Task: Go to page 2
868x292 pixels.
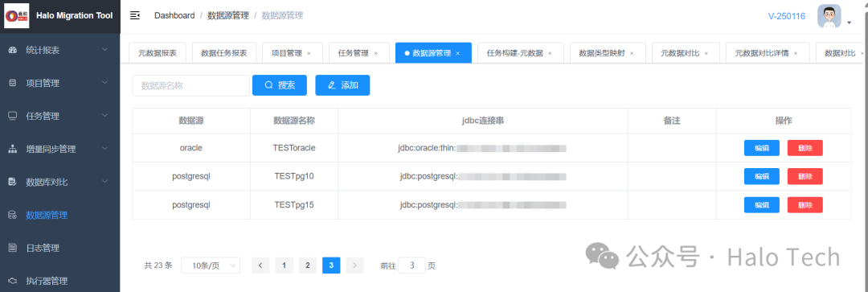Action: tap(308, 265)
